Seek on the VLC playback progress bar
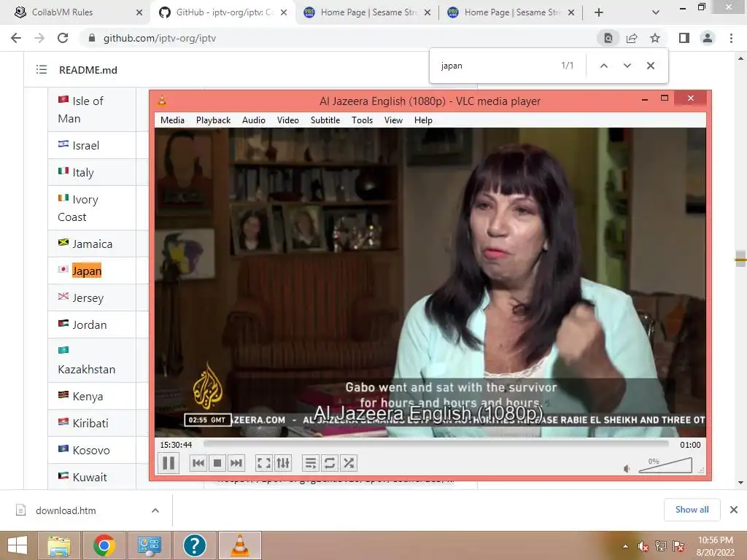 (x=436, y=444)
